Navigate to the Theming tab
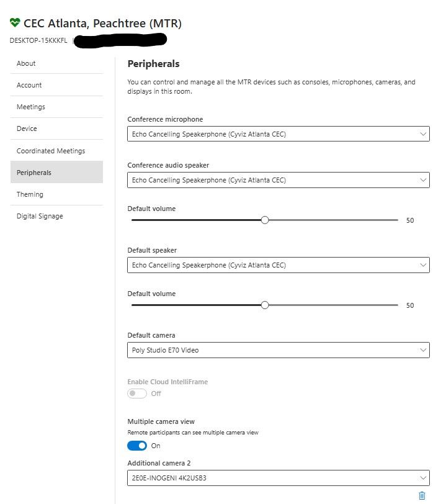Screen dimensions: 441x504 tap(30, 194)
